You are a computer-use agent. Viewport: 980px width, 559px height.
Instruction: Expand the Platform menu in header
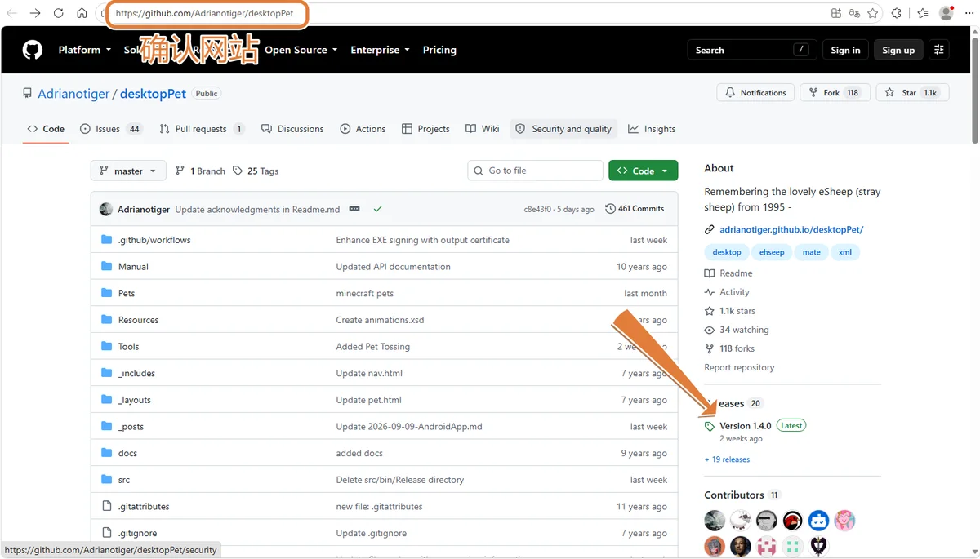85,50
